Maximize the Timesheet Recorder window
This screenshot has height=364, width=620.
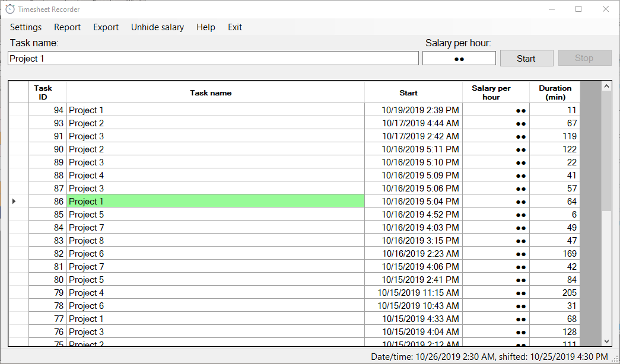[x=578, y=9]
